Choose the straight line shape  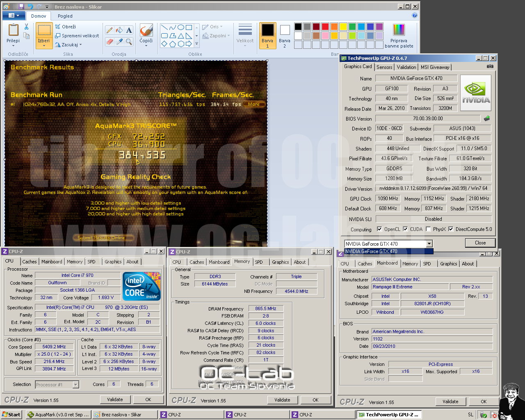[164, 27]
